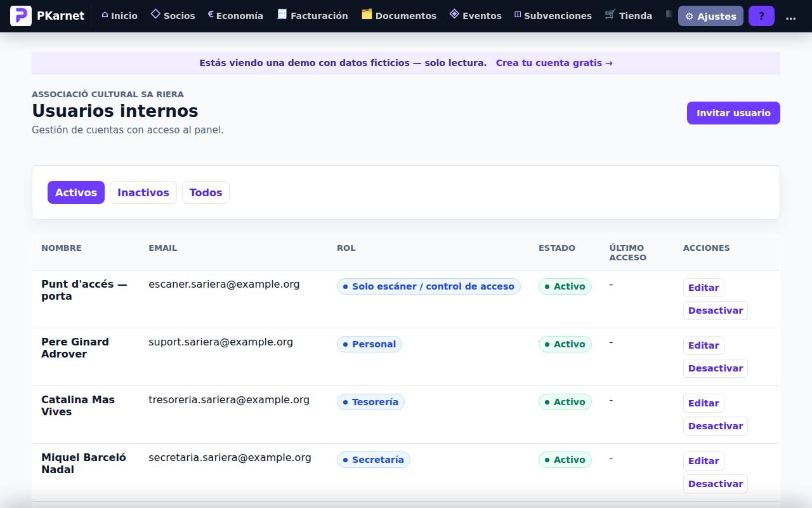Deactivate user Catalina Mas Vives
This screenshot has height=508, width=812.
pyautogui.click(x=716, y=426)
